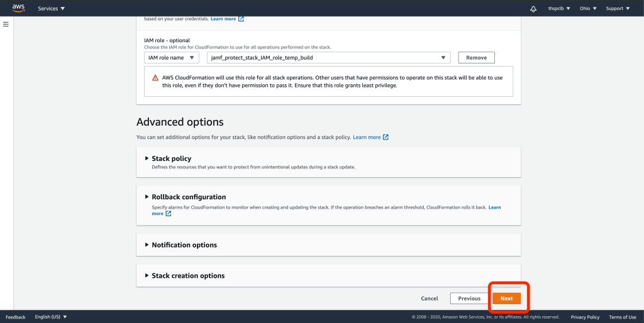Expand the Notification options section
This screenshot has width=644, height=323.
point(184,245)
